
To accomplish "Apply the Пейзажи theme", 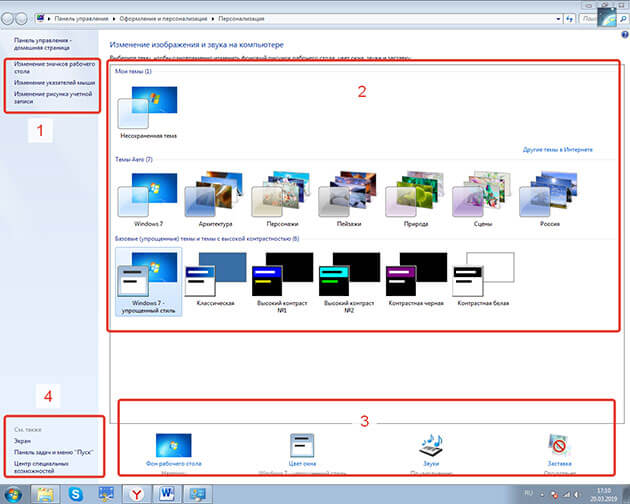I will tap(349, 195).
